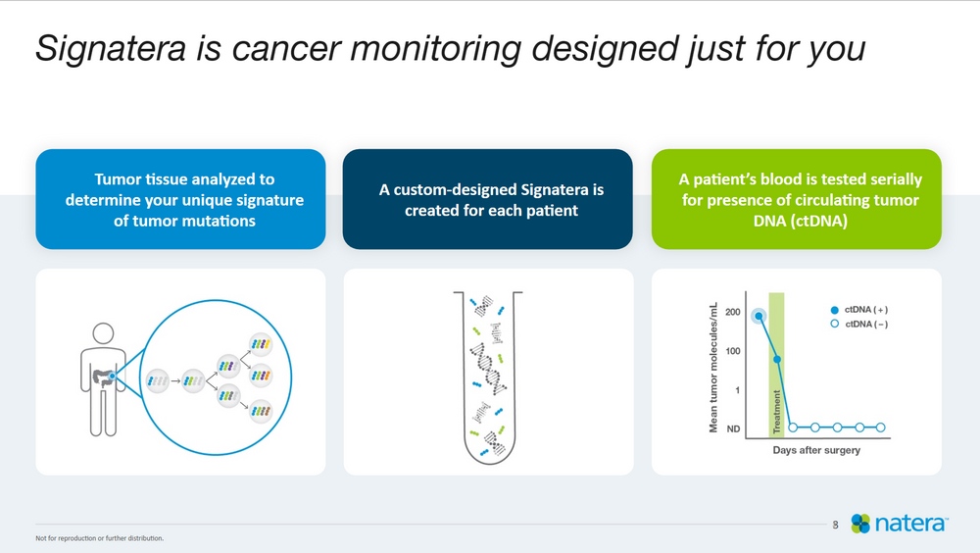Click the ctDNA chart thumbnail panel
This screenshot has height=553, width=980.
coord(797,372)
